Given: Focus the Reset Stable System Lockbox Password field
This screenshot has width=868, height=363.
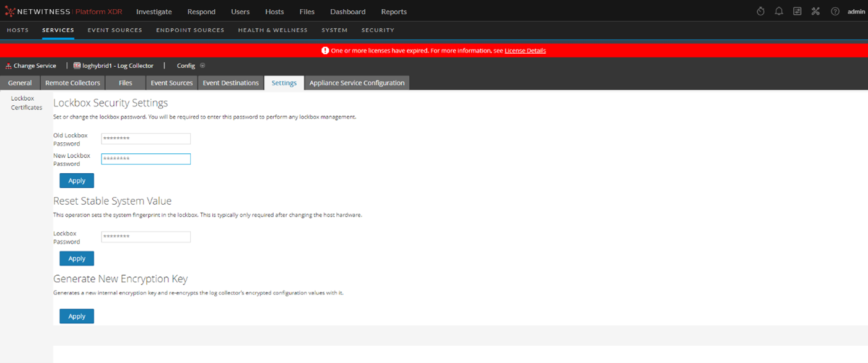Looking at the screenshot, I should pyautogui.click(x=145, y=237).
